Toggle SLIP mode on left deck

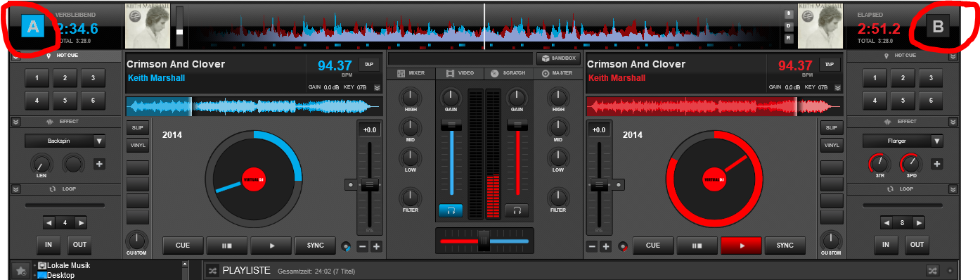[x=136, y=128]
